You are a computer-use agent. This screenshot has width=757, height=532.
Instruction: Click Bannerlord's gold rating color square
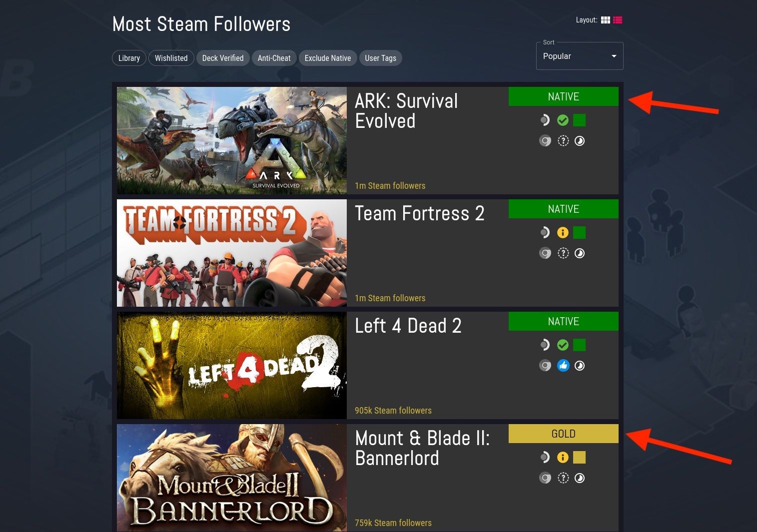coord(579,457)
